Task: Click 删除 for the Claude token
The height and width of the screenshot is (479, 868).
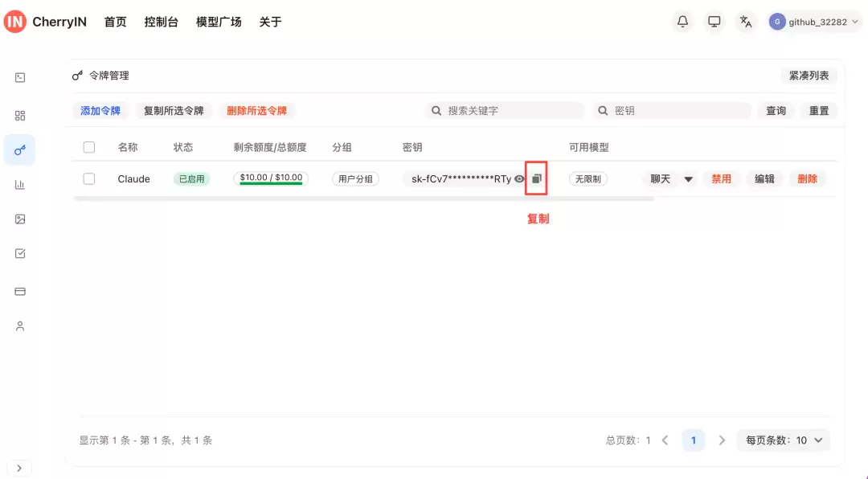Action: (807, 179)
